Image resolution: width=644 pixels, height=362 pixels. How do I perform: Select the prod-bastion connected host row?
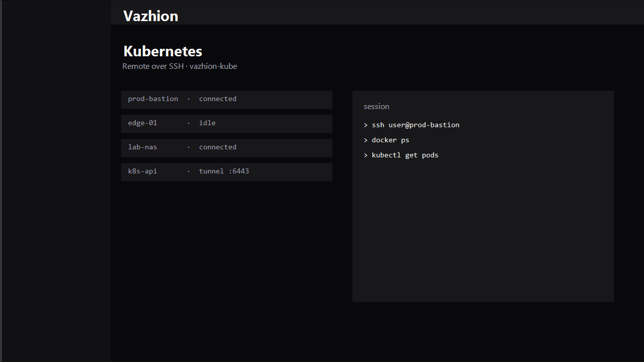[226, 100]
